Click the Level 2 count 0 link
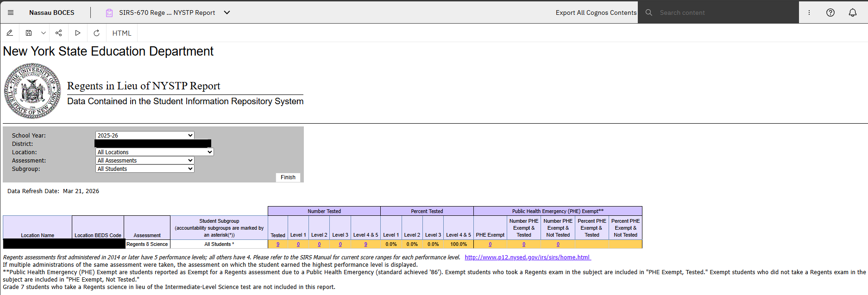868x295 pixels. 319,245
